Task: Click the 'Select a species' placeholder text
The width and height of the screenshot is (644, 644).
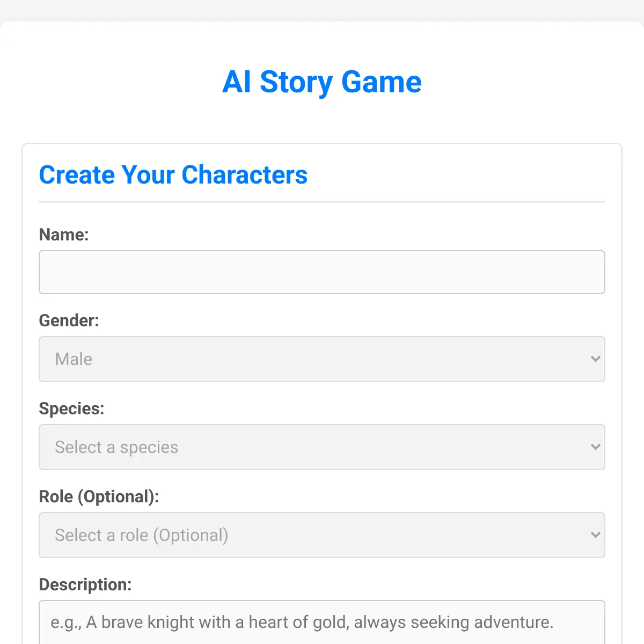Action: (x=116, y=447)
